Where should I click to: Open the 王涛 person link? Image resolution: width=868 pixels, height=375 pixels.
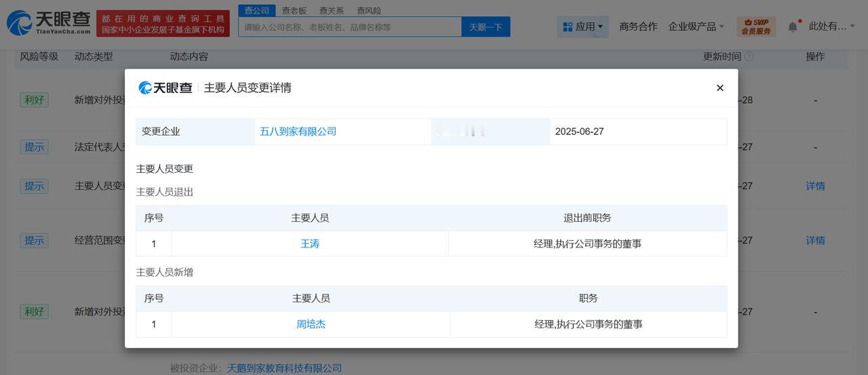[x=310, y=243]
